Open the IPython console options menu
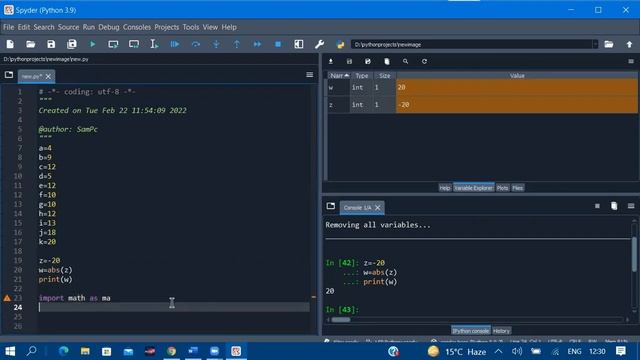Image resolution: width=640 pixels, height=360 pixels. (x=631, y=206)
